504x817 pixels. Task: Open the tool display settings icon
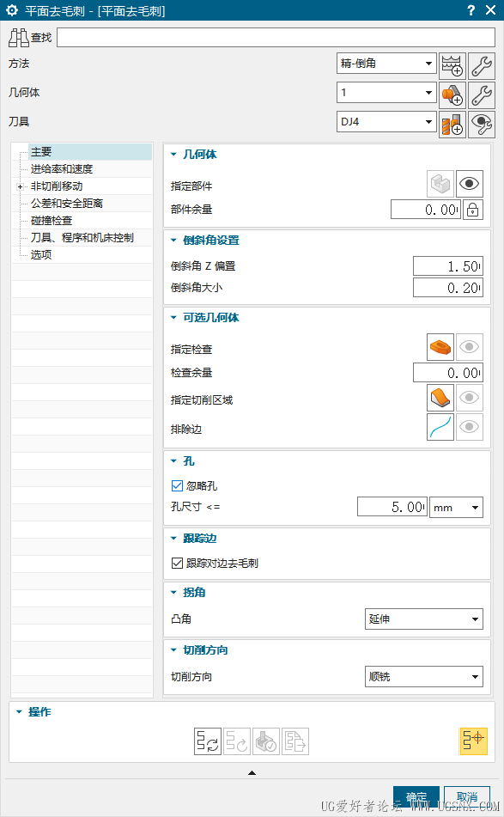click(479, 121)
